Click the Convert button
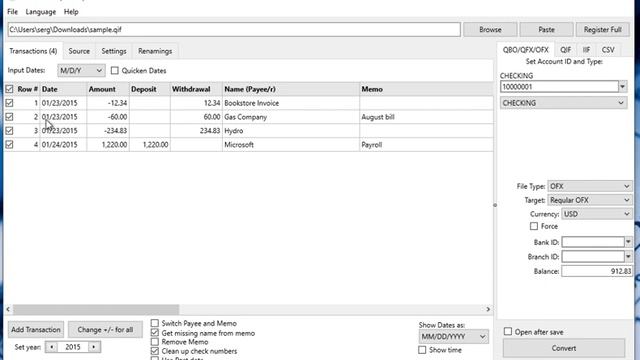The width and height of the screenshot is (640, 360). pyautogui.click(x=564, y=348)
